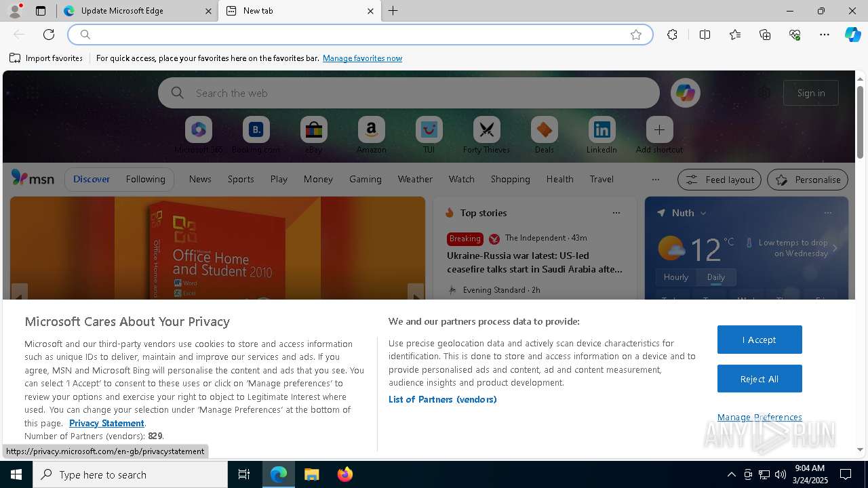Refresh the page with the reload icon
Image resolution: width=868 pixels, height=488 pixels.
[49, 35]
